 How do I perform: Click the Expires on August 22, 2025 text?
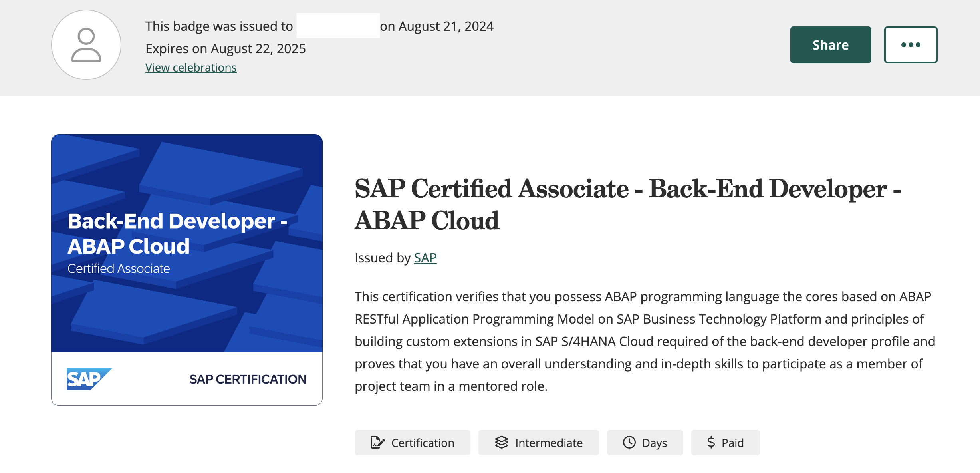226,49
